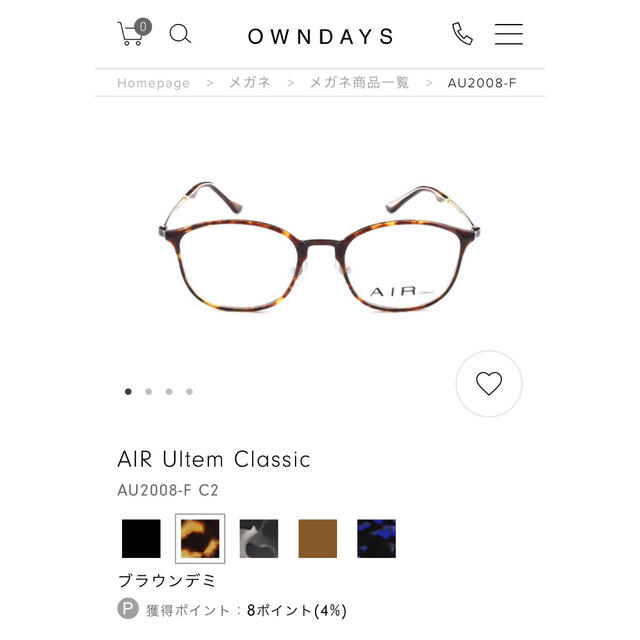Screen dimensions: 640x640
Task: Open the メガネ breadcrumb link
Action: [250, 83]
